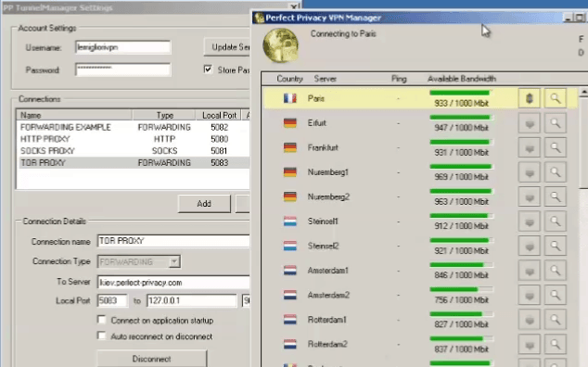The width and height of the screenshot is (588, 367).
Task: Click the connect icon for Nuremberg1 server
Action: click(530, 172)
